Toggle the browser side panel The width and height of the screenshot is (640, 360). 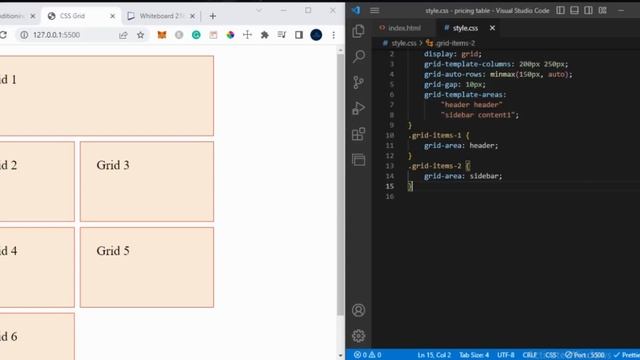point(299,35)
